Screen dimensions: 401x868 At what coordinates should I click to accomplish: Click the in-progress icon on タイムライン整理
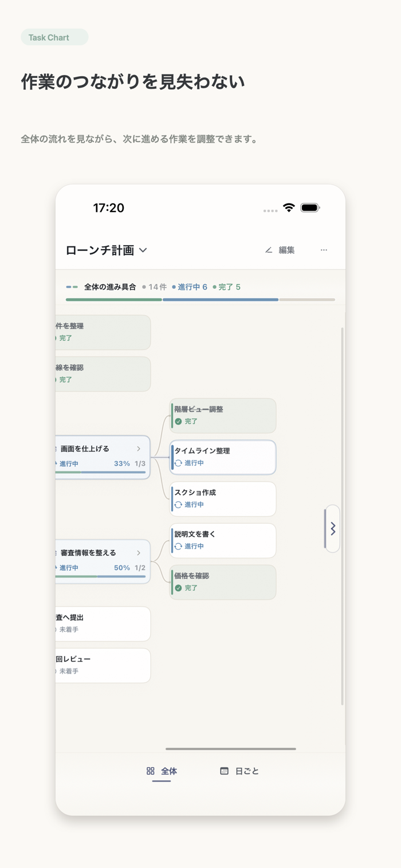click(x=178, y=463)
